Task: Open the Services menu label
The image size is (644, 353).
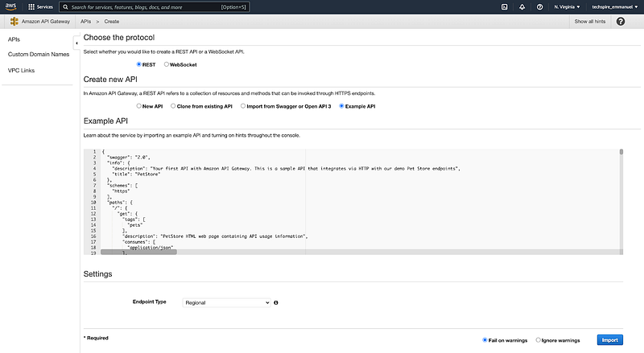Action: click(x=45, y=7)
